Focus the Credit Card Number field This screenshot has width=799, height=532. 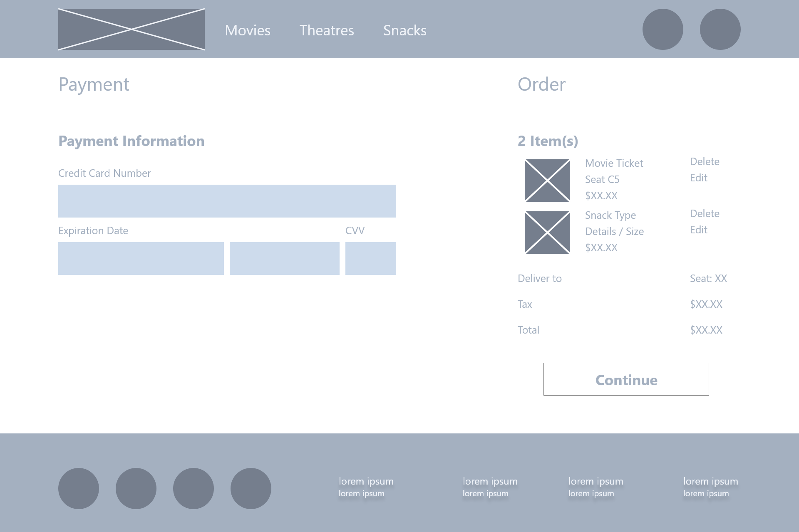tap(227, 201)
